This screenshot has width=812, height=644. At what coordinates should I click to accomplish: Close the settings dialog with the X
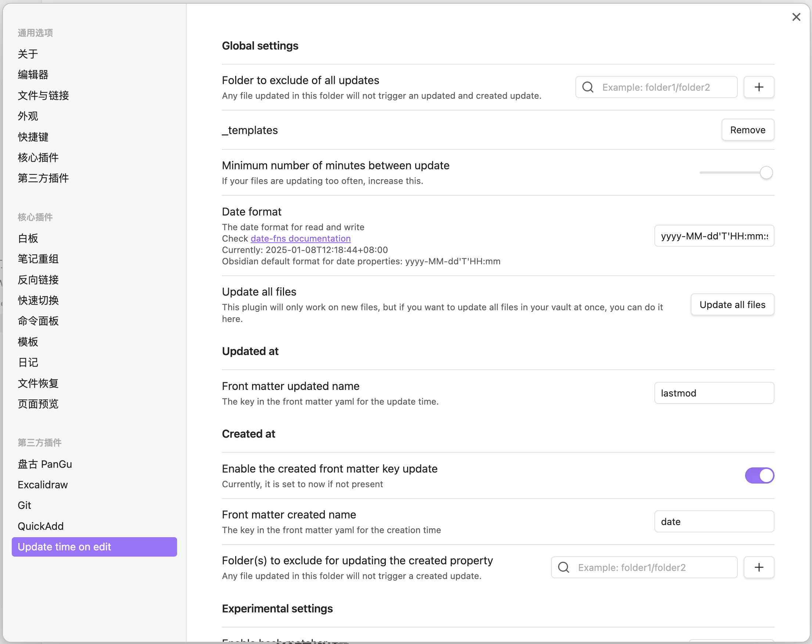click(796, 17)
